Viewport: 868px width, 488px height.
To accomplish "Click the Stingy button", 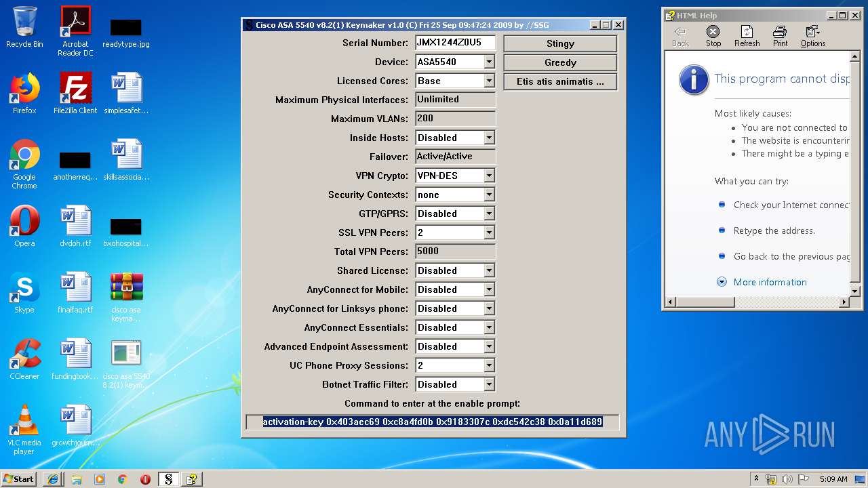I will [560, 43].
